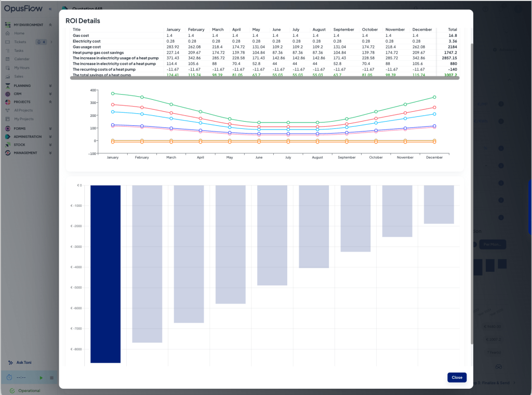Click the CRM section icon
The image size is (532, 395).
[8, 94]
